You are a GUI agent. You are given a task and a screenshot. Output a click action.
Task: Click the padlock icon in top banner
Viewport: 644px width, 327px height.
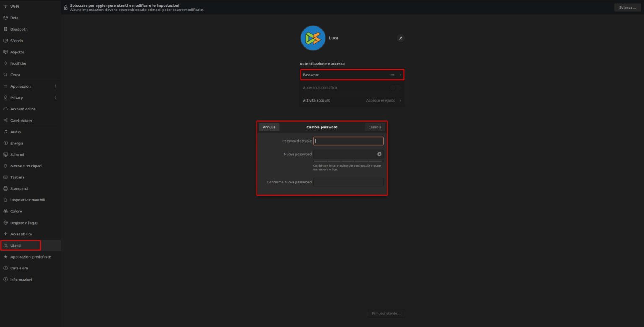pos(66,8)
